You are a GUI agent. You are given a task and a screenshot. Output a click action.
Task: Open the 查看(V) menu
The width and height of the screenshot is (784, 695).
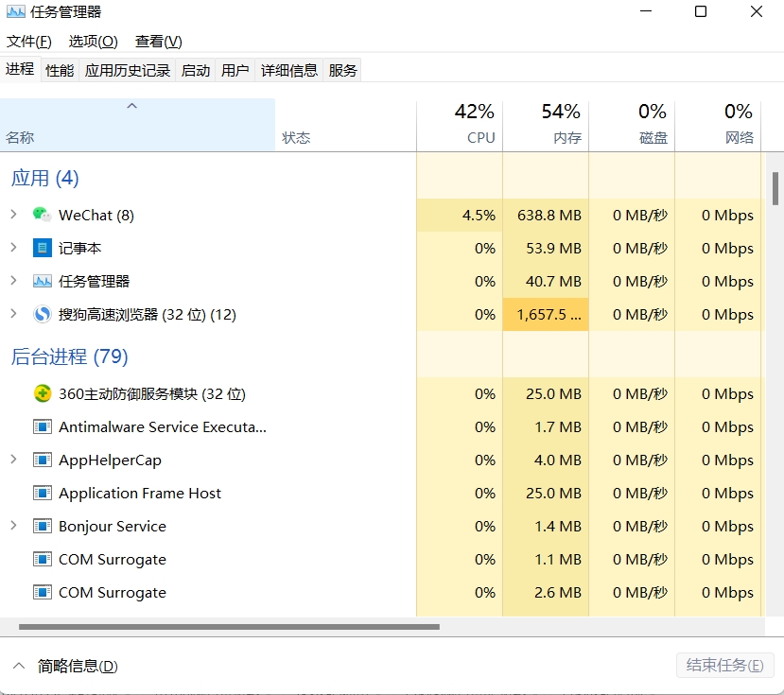[x=159, y=41]
